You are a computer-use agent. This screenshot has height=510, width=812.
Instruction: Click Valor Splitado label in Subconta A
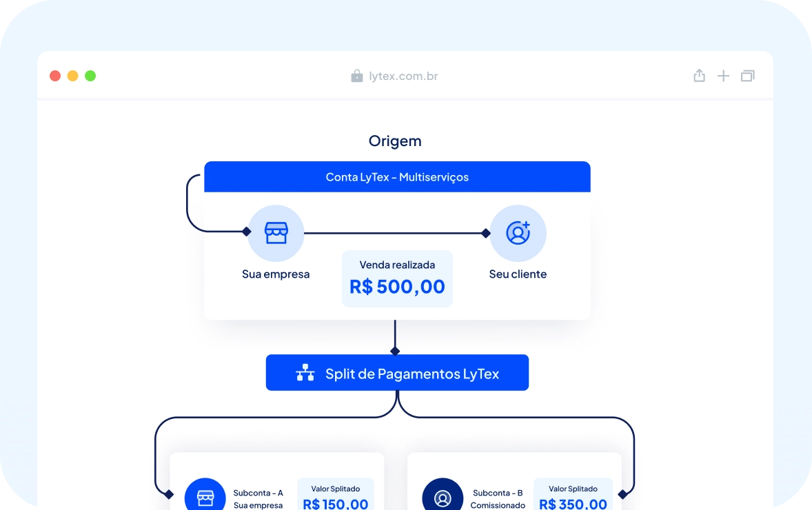(336, 489)
